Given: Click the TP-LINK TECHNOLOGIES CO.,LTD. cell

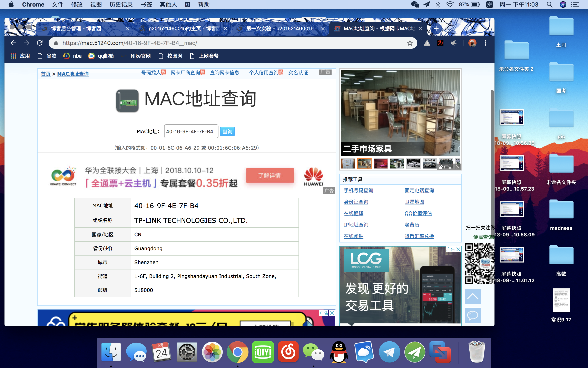Looking at the screenshot, I should [215, 220].
